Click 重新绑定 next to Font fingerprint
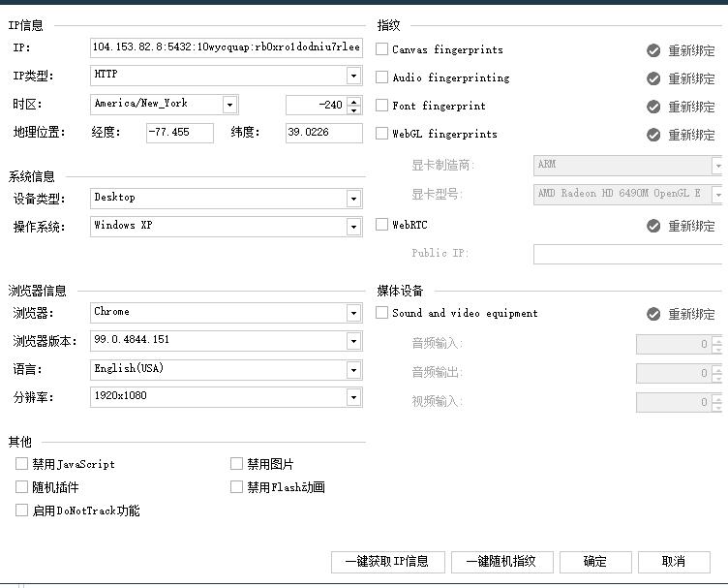The width and height of the screenshot is (728, 588). coord(691,107)
